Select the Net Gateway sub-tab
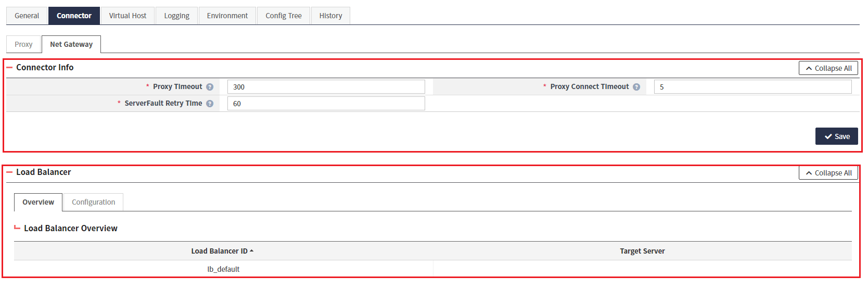 click(x=71, y=44)
